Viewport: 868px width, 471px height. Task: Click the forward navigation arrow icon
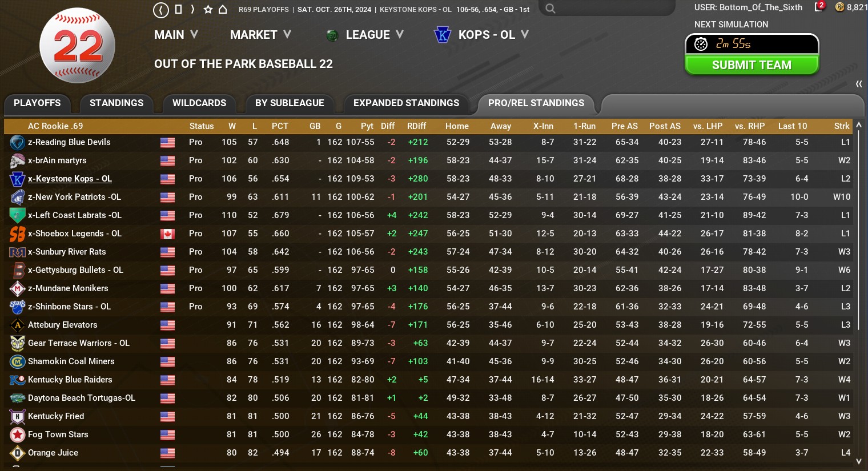(x=192, y=10)
